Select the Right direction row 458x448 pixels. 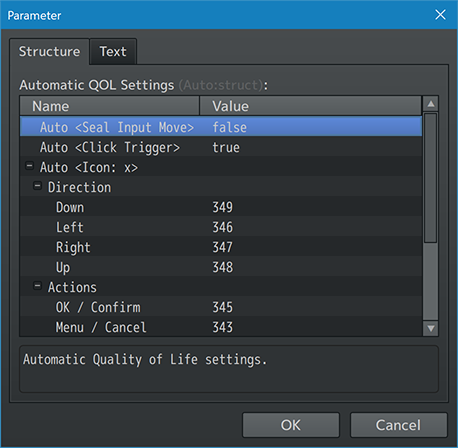[x=221, y=246]
